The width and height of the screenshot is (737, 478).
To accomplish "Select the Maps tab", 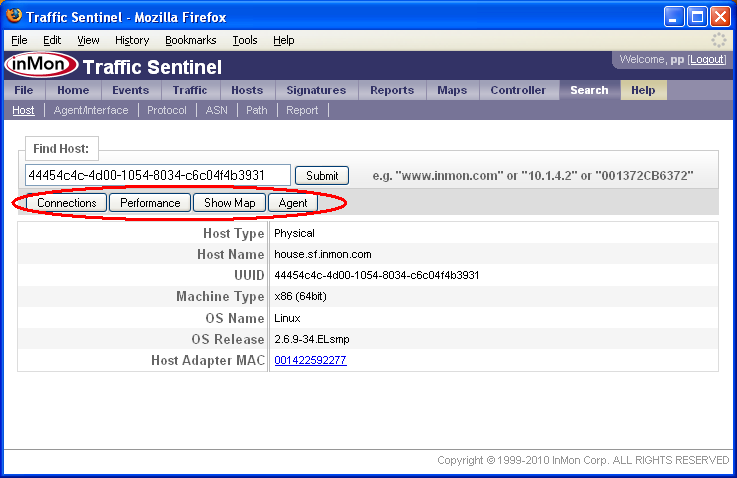I will coord(451,90).
